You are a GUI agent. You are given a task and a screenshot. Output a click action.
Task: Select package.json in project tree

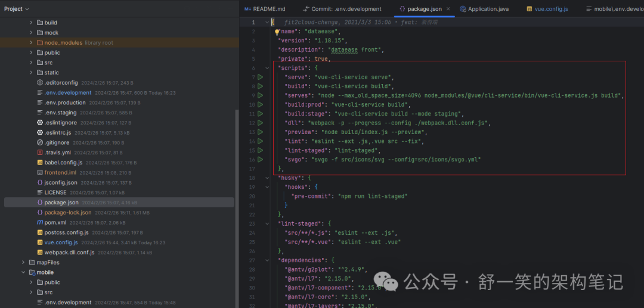point(119,202)
